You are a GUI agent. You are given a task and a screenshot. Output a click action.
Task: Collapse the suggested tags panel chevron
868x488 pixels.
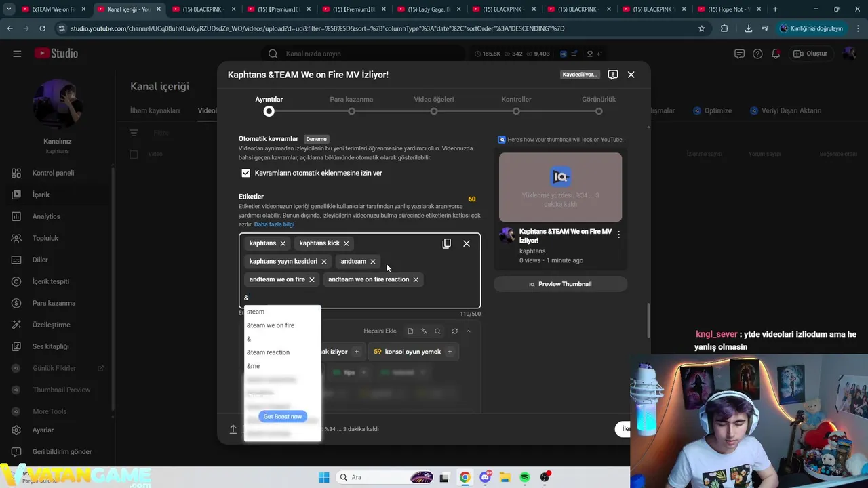pos(468,331)
